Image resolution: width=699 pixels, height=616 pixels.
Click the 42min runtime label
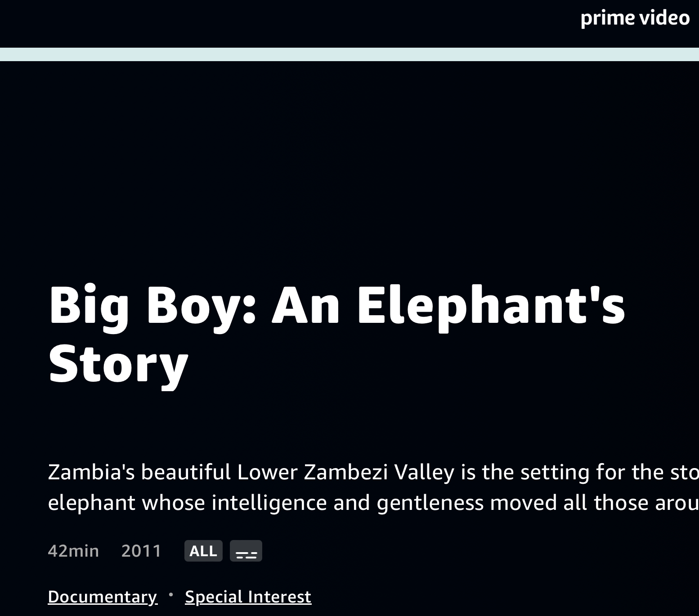(x=73, y=551)
